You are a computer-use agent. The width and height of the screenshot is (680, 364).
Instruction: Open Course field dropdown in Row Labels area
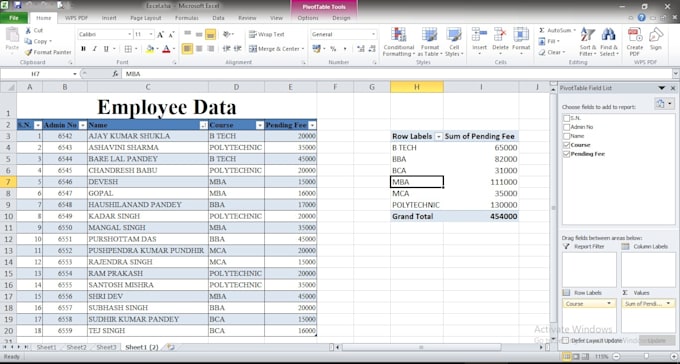(609, 304)
